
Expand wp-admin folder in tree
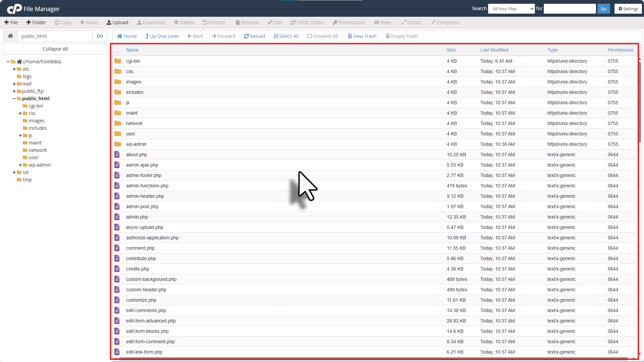[20, 165]
